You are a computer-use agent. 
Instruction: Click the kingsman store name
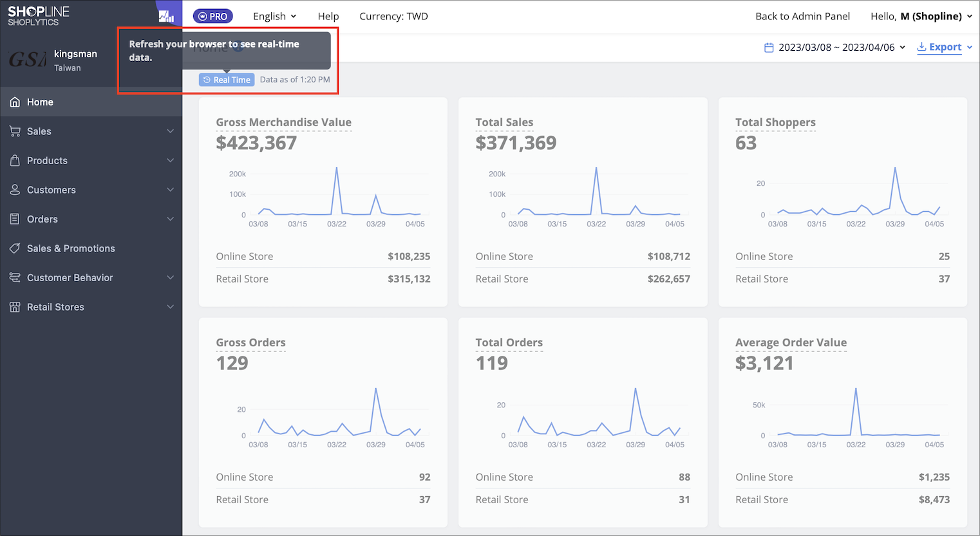(x=75, y=54)
